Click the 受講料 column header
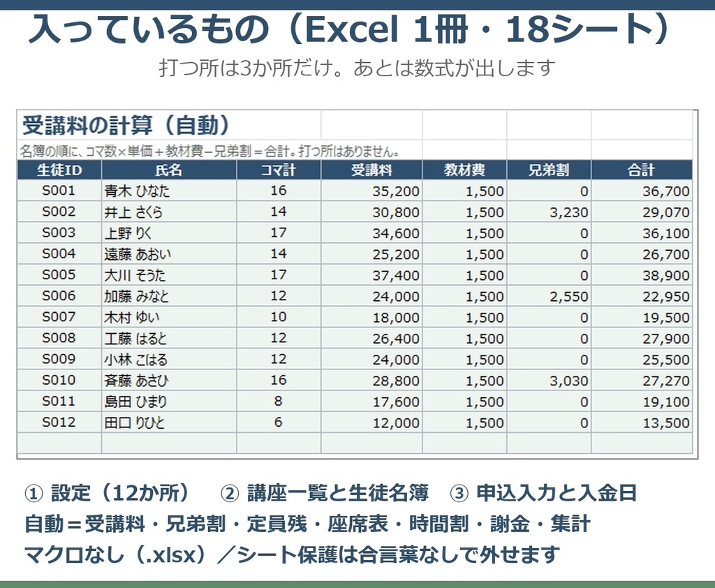715x588 pixels. (x=371, y=170)
